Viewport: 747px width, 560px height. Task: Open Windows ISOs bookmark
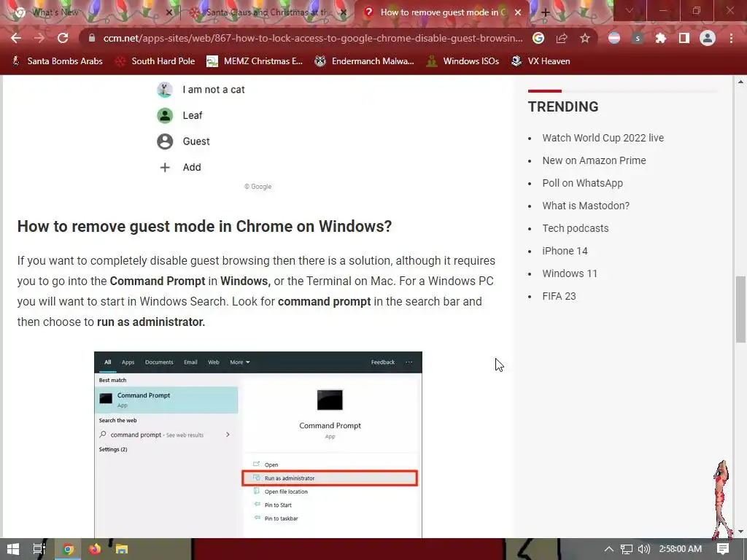click(x=463, y=61)
